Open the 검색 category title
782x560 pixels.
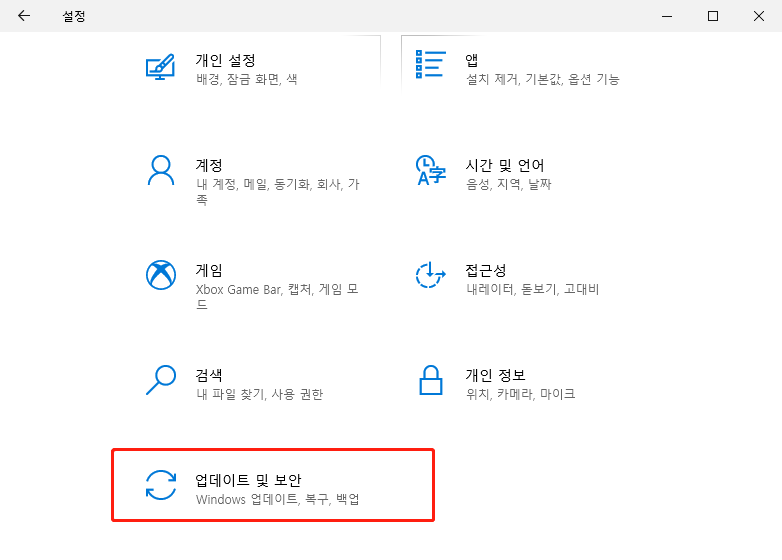coord(209,375)
